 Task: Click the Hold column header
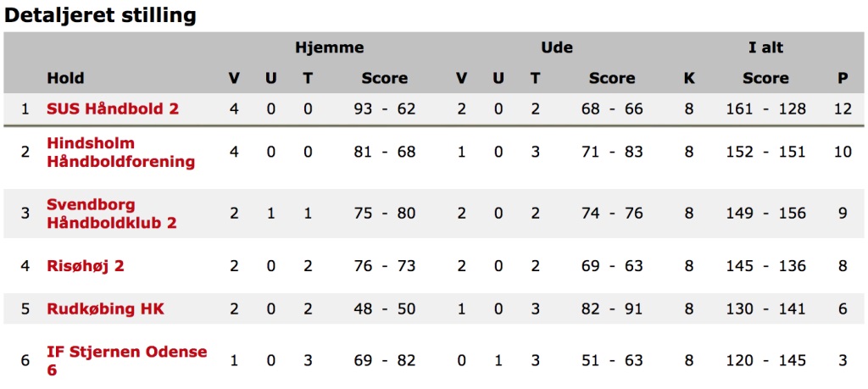(65, 78)
